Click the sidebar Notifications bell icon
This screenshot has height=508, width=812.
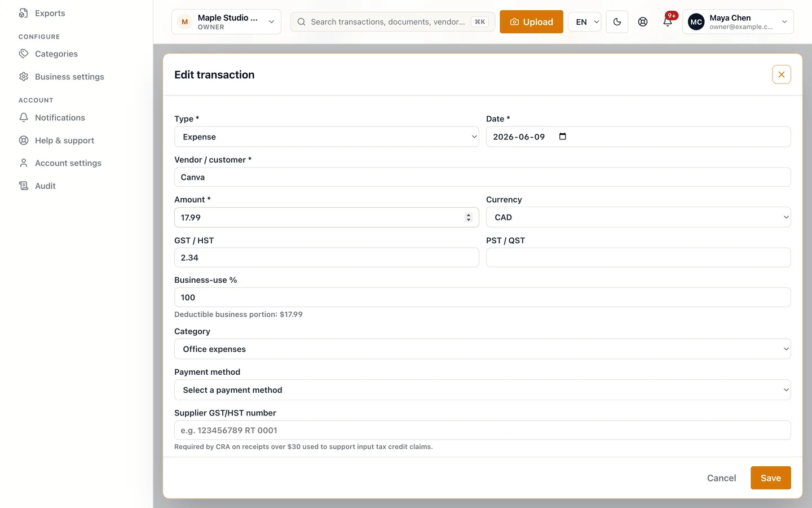point(24,117)
